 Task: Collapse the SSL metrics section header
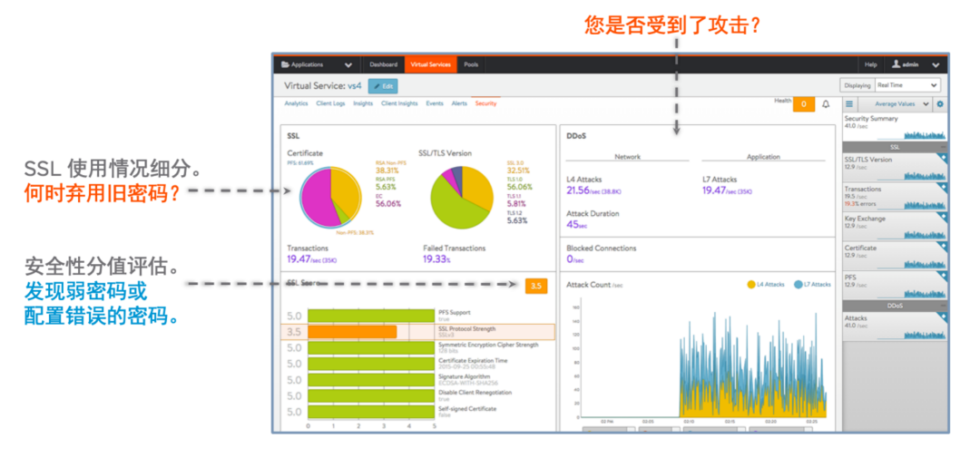895,147
